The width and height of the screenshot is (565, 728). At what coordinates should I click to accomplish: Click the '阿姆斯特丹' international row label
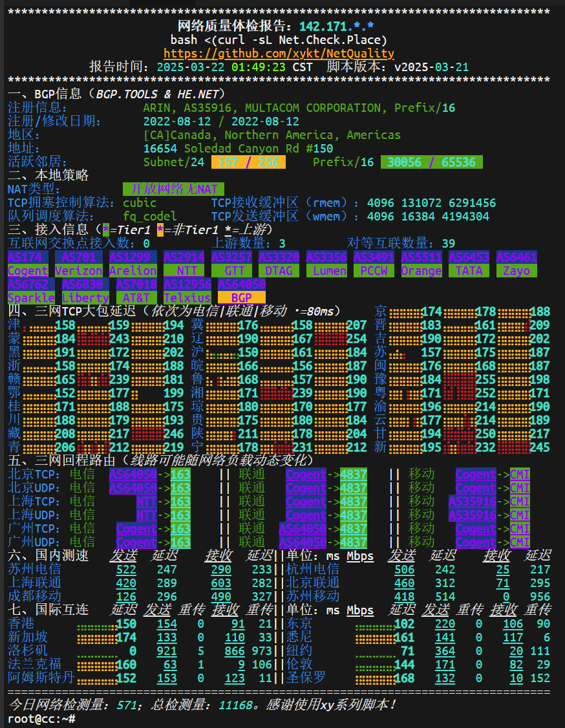click(41, 678)
